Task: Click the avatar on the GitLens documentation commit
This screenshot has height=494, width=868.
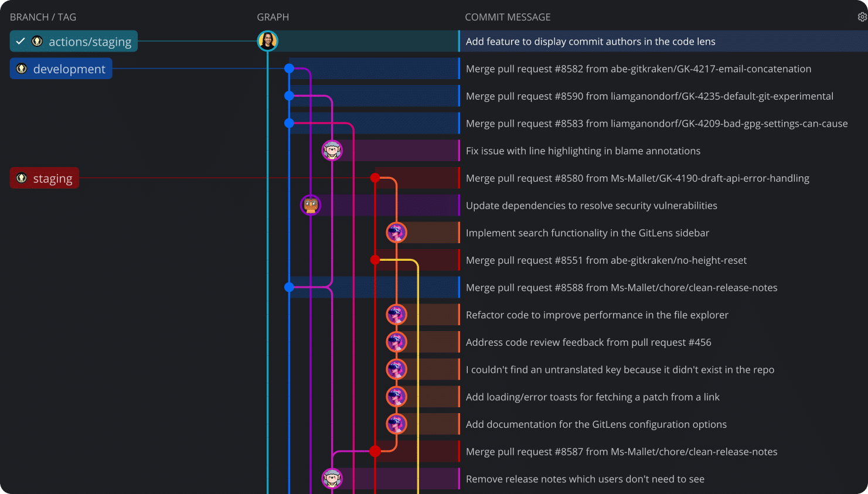Action: pos(396,424)
